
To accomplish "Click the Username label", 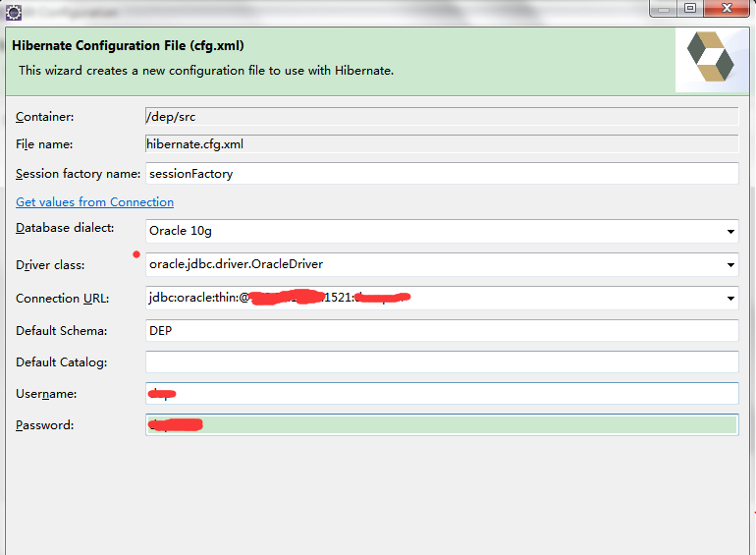I will click(x=46, y=394).
